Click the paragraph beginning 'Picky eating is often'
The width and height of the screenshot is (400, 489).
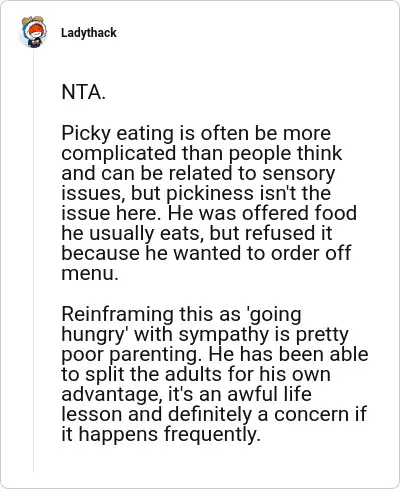[209, 203]
